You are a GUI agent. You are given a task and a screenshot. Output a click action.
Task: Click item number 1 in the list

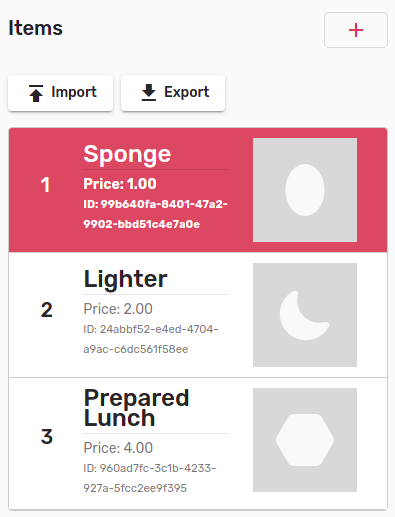pos(45,185)
